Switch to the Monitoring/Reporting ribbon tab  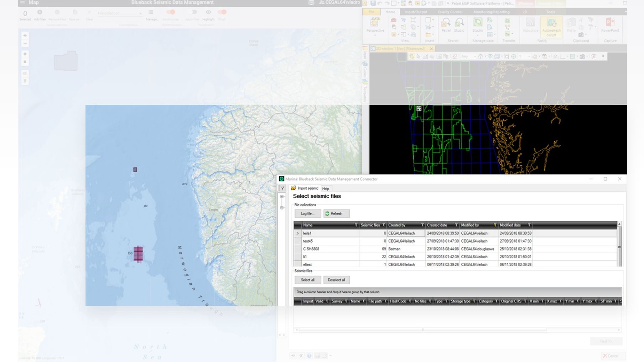[492, 12]
